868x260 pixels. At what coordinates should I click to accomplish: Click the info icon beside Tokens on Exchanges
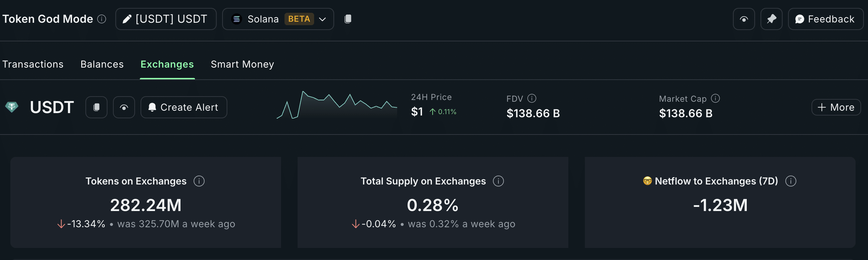tap(199, 181)
